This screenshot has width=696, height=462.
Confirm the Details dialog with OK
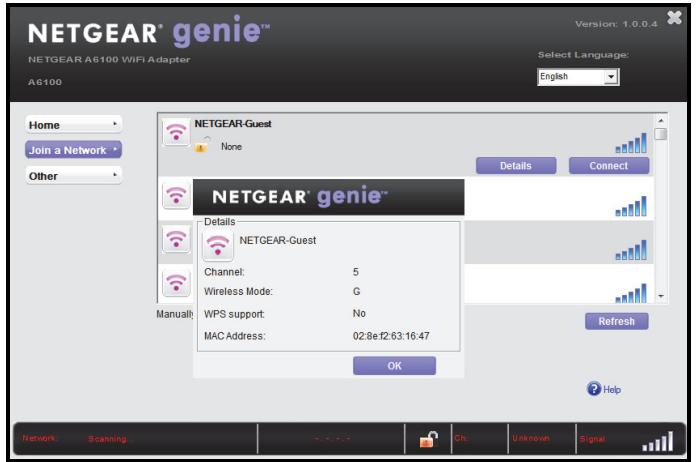pos(394,366)
